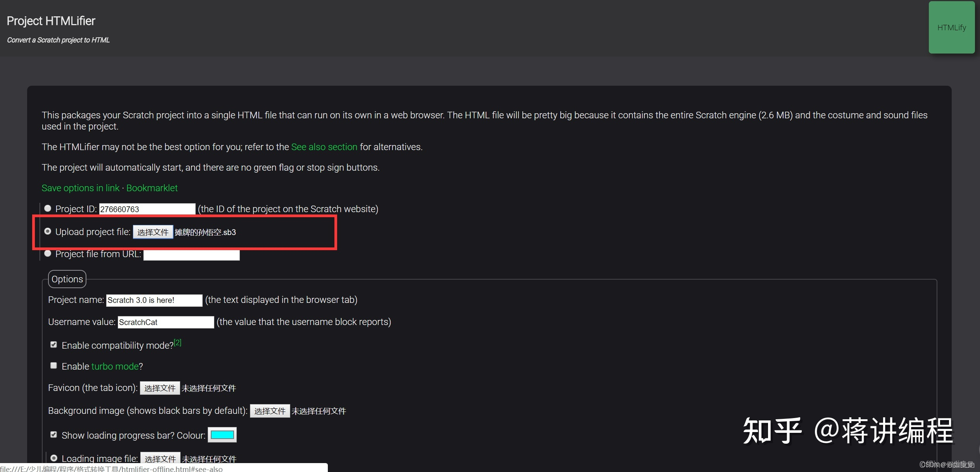
Task: Click the Project ID number field
Action: [147, 209]
